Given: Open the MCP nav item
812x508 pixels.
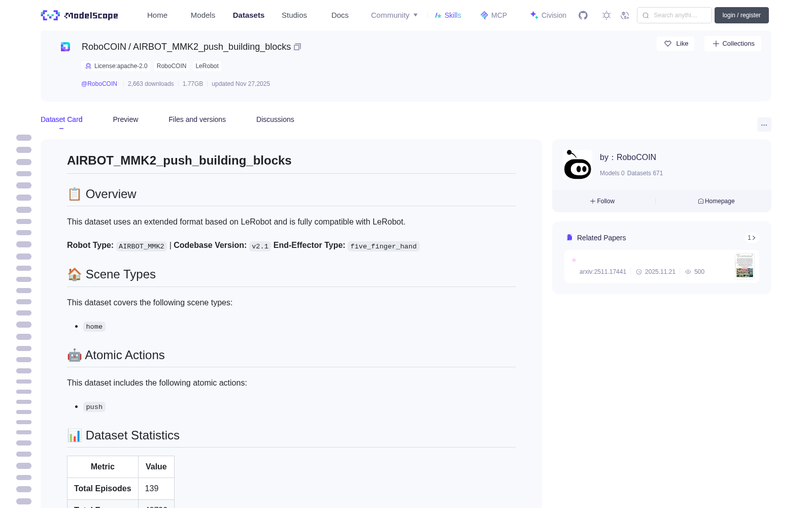Looking at the screenshot, I should point(494,15).
